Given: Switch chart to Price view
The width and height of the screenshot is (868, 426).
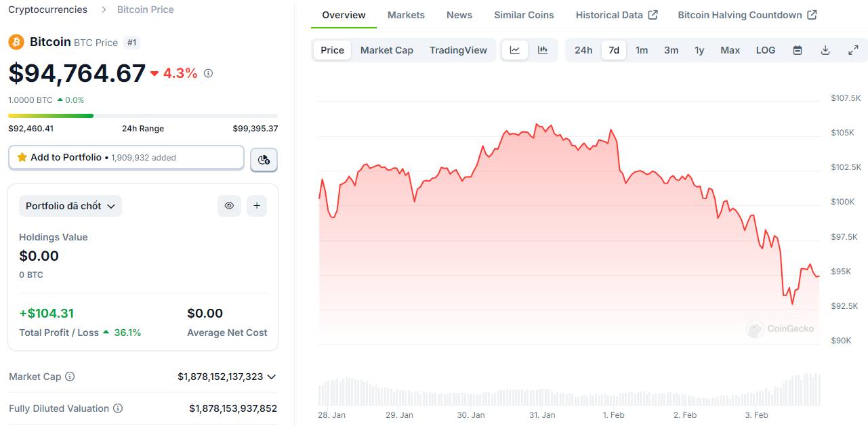Looking at the screenshot, I should coord(332,50).
